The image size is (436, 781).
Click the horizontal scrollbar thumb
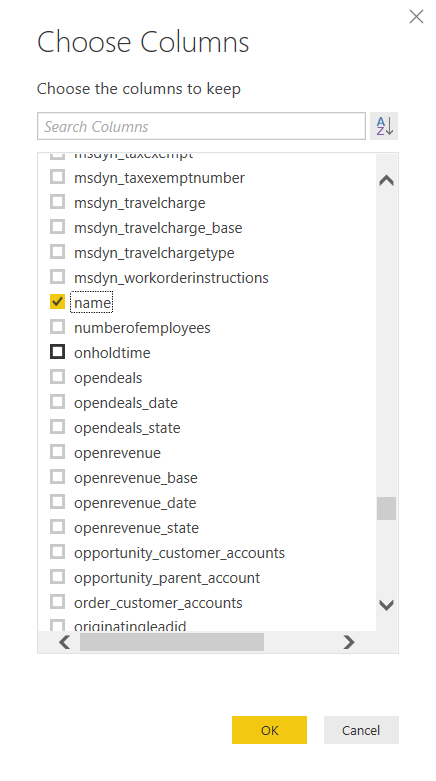172,643
